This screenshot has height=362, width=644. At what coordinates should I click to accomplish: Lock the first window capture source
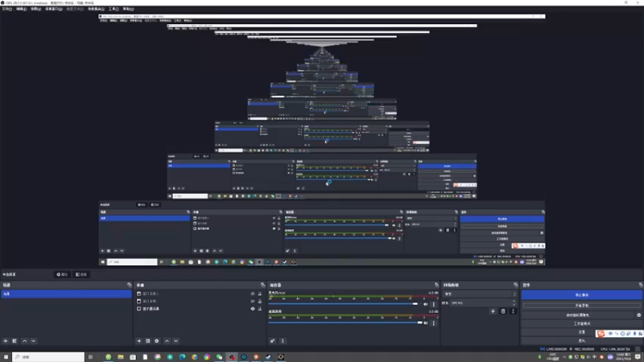[259, 294]
